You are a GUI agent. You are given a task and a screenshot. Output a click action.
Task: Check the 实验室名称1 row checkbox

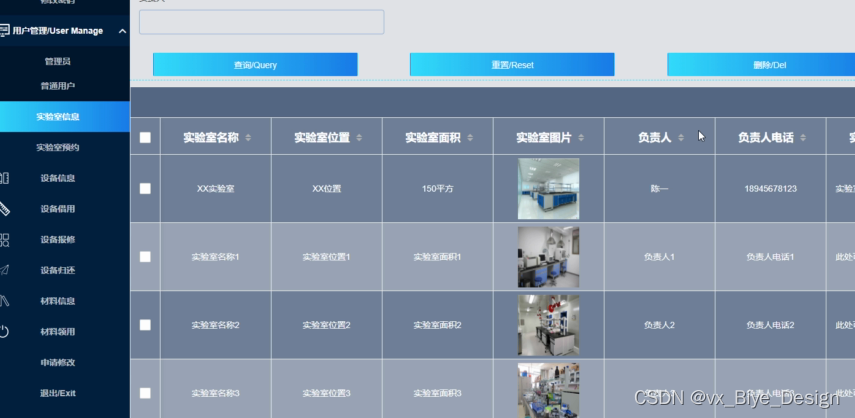click(x=145, y=257)
